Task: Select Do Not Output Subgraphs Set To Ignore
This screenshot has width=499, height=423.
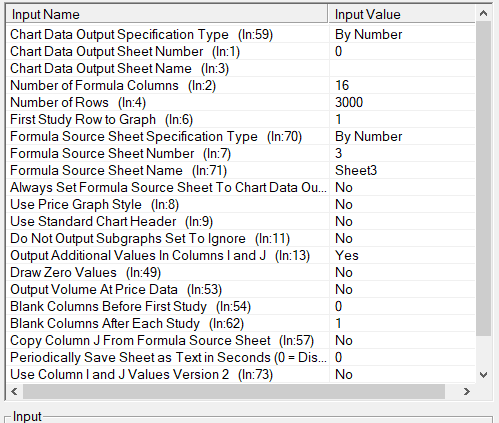Action: tap(241, 238)
